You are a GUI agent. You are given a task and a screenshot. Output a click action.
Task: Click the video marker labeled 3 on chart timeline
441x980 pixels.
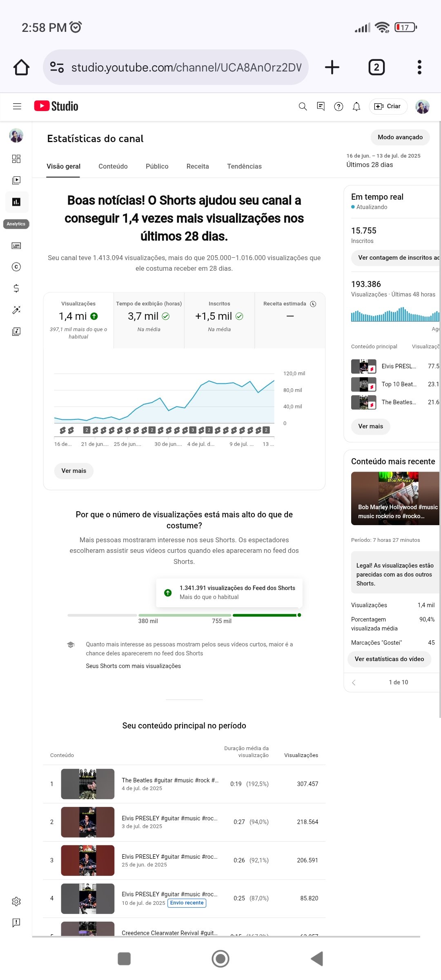tap(193, 430)
